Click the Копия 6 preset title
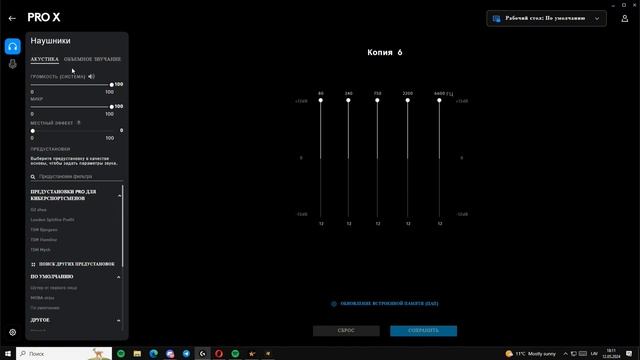 [384, 52]
